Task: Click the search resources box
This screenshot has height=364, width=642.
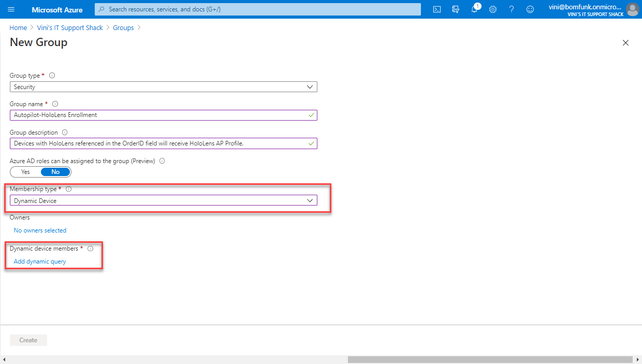Action: pos(258,9)
